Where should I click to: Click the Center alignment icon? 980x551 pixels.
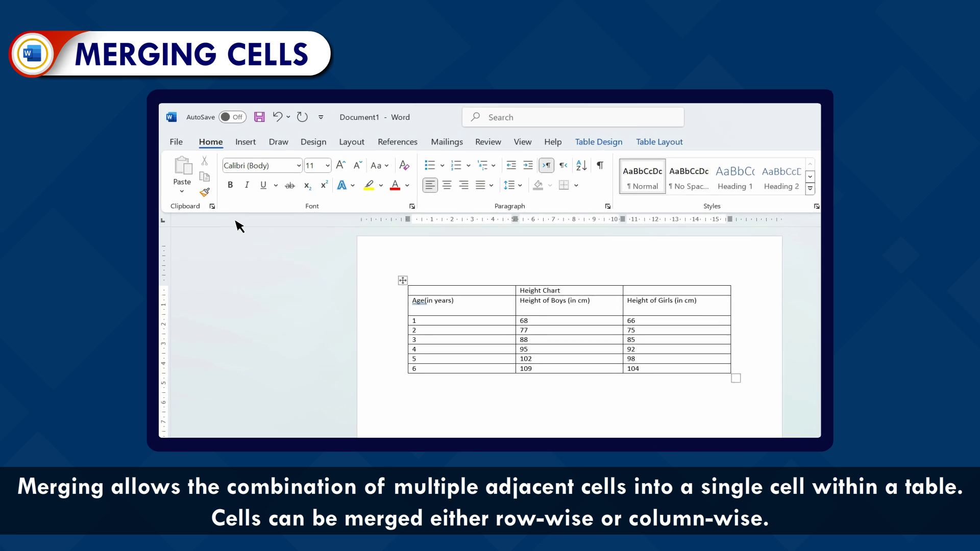[447, 185]
